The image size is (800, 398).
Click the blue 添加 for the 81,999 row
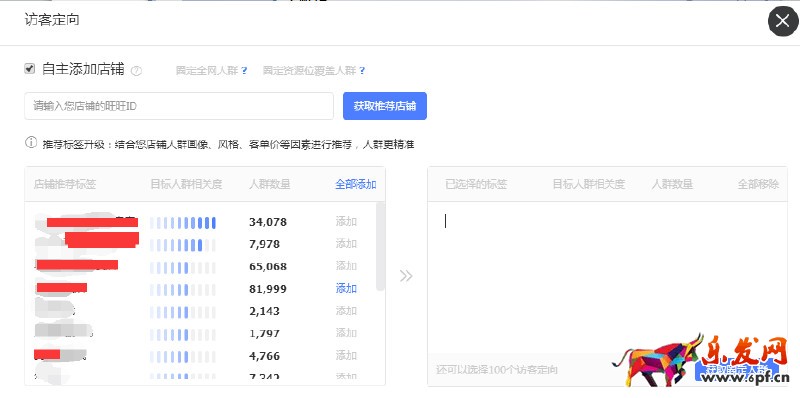click(346, 288)
